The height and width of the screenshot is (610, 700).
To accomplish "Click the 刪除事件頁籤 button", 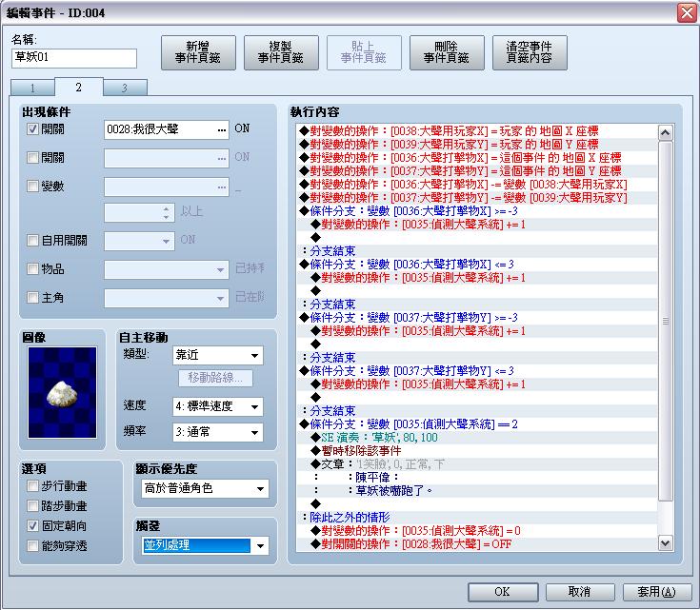I will (447, 52).
